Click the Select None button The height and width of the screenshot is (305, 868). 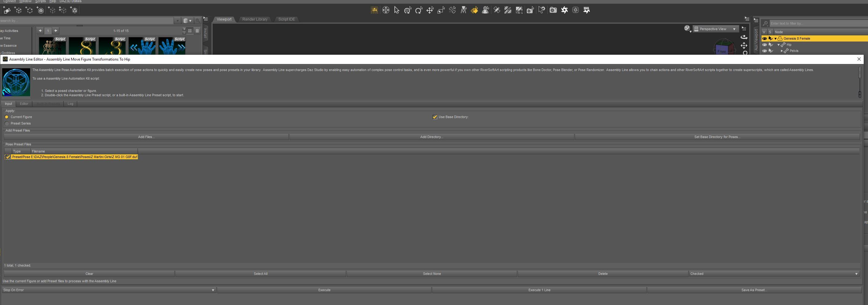coord(432,274)
